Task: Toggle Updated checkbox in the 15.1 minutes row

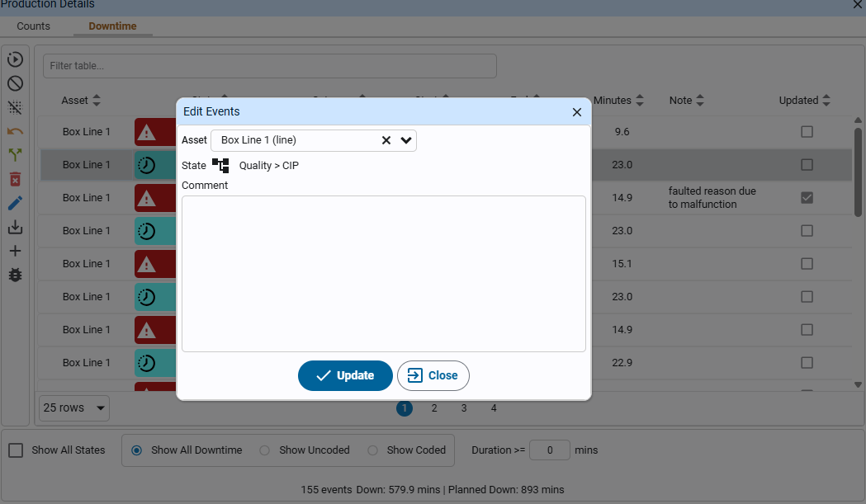Action: (807, 264)
